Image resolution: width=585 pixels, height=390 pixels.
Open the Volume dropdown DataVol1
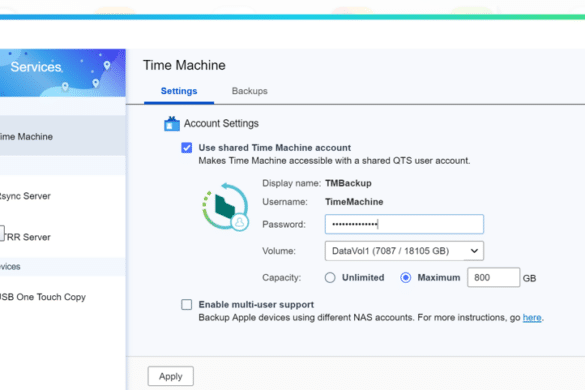[404, 251]
